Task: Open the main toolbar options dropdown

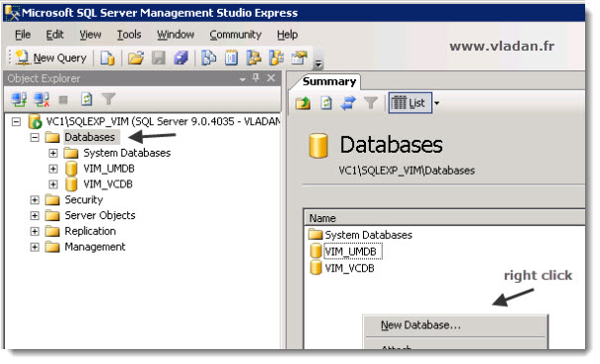Action: 318,63
